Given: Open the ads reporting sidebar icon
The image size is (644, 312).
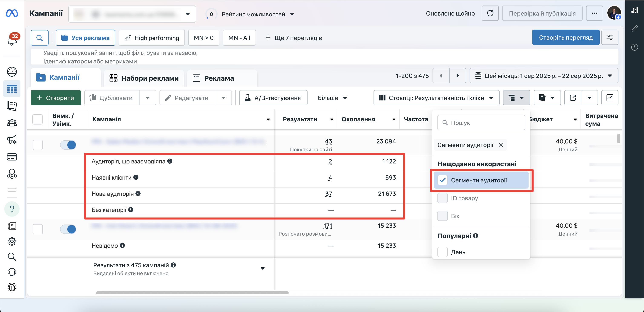Looking at the screenshot, I should (x=12, y=106).
